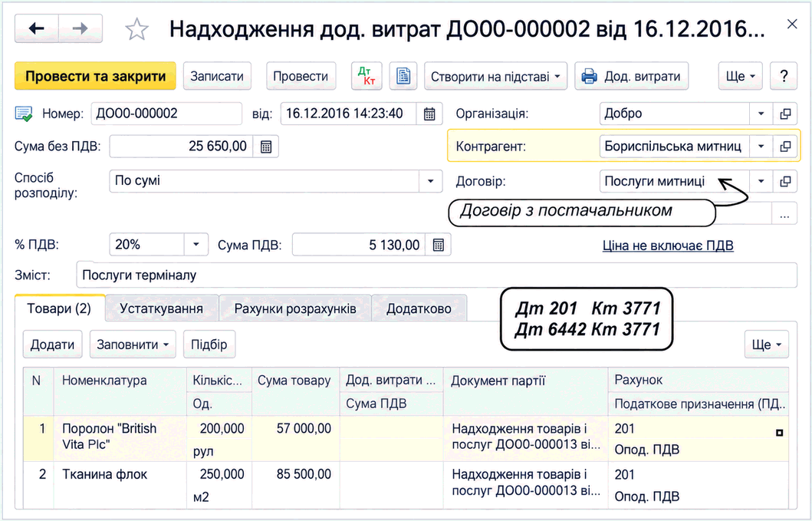Open the Спосіб розподілу dropdown

[430, 181]
